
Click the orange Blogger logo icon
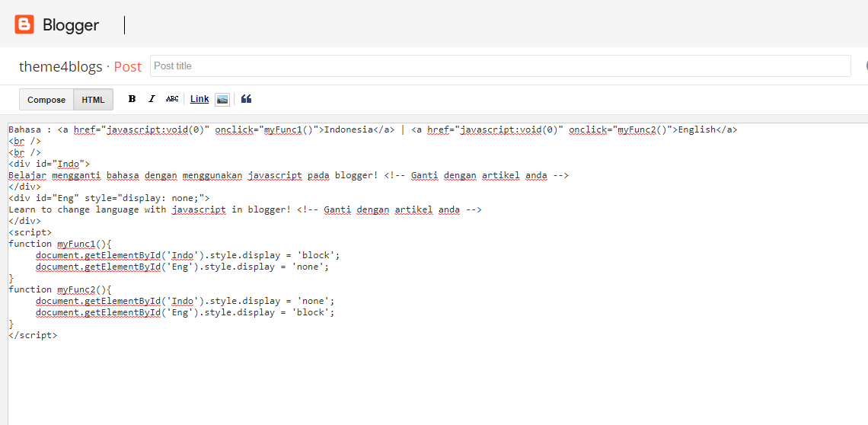point(24,24)
